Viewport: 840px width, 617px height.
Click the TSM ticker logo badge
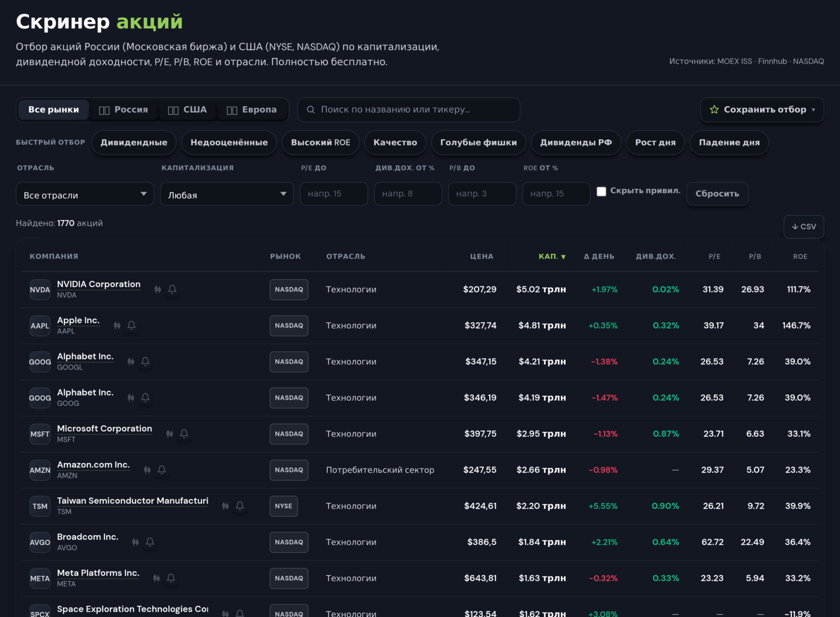tap(40, 506)
